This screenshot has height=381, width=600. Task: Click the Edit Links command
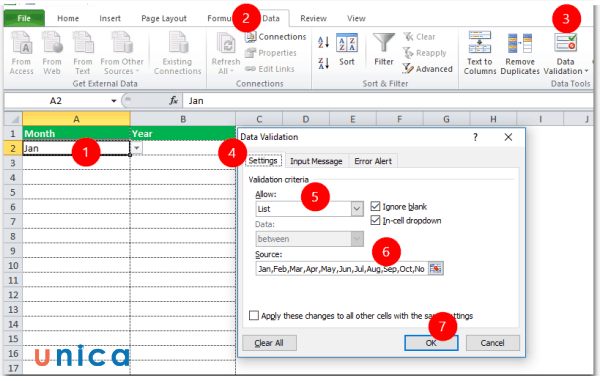pyautogui.click(x=270, y=69)
